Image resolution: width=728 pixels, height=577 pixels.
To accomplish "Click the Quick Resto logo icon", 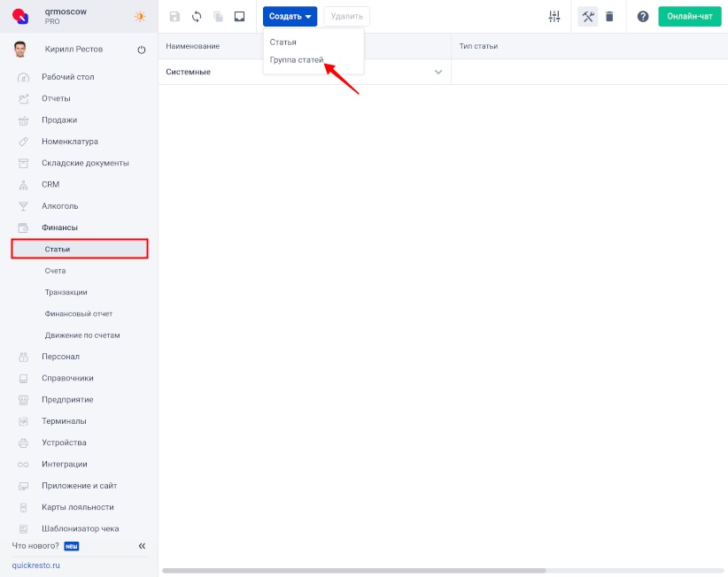I will coord(20,16).
